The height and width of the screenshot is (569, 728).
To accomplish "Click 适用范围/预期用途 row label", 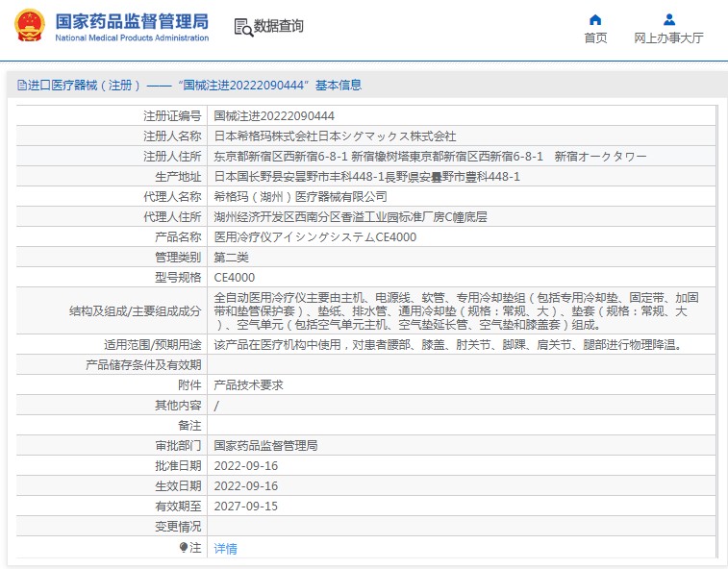I will (153, 345).
